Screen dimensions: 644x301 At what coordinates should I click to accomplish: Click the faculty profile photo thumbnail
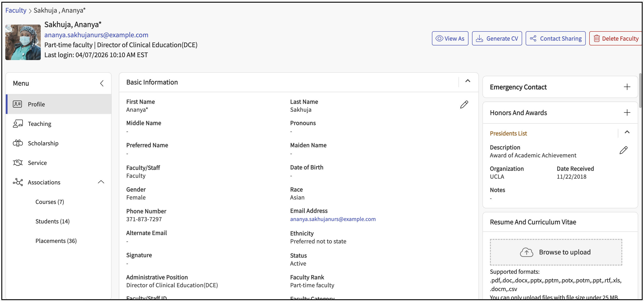[x=23, y=42]
